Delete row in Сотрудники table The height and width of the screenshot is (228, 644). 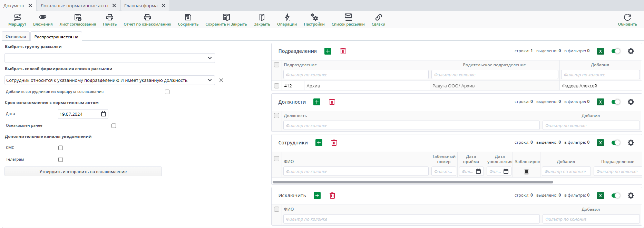[334, 143]
